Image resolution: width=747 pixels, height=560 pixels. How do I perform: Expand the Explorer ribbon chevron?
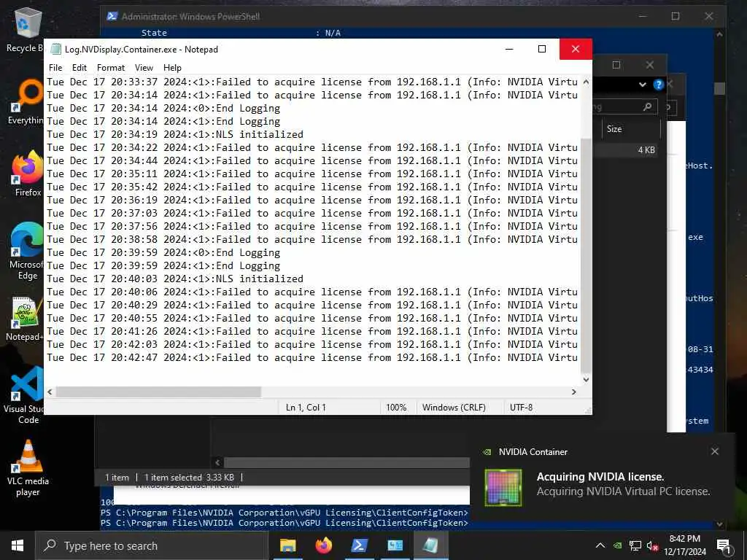pyautogui.click(x=642, y=85)
